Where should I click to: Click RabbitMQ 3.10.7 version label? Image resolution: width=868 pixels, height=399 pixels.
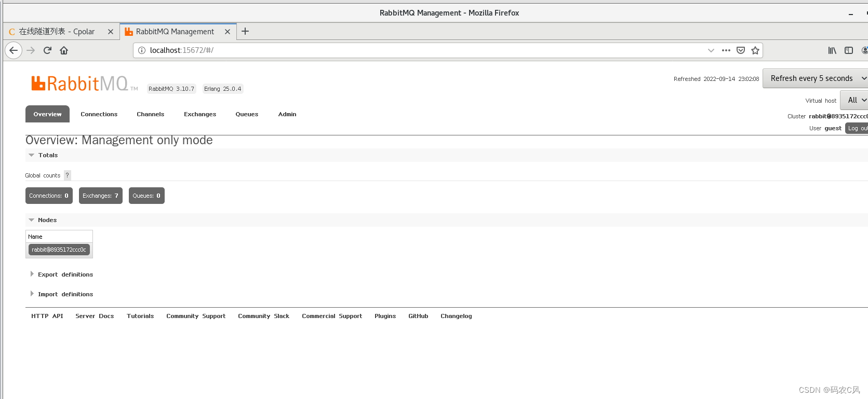(x=171, y=89)
